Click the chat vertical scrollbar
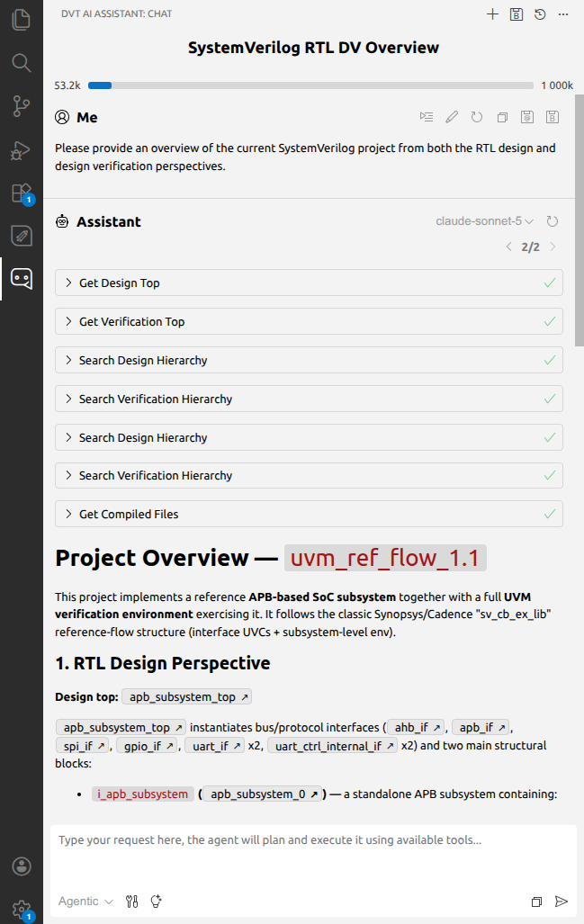The image size is (584, 924). (x=580, y=220)
